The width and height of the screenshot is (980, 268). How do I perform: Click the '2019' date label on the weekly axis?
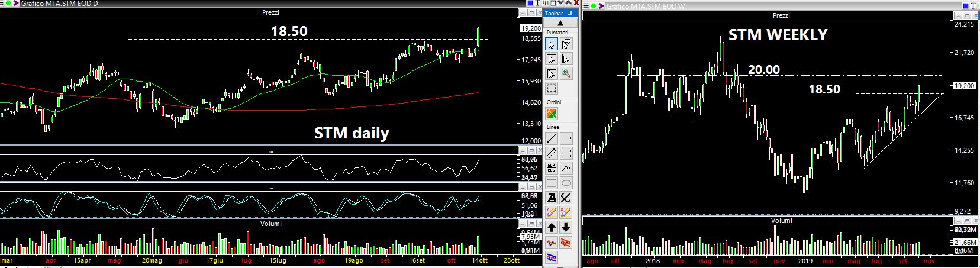[x=806, y=260]
